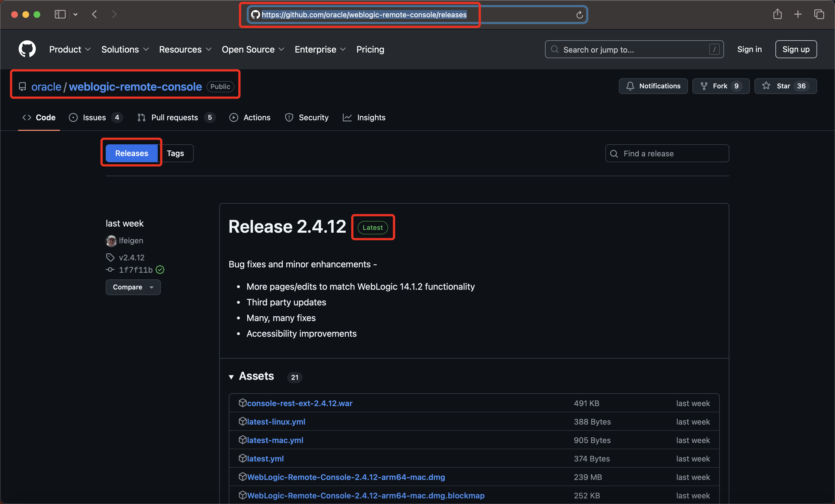Screen dimensions: 835x504
Task: Focus the Find a release field
Action: click(x=667, y=154)
